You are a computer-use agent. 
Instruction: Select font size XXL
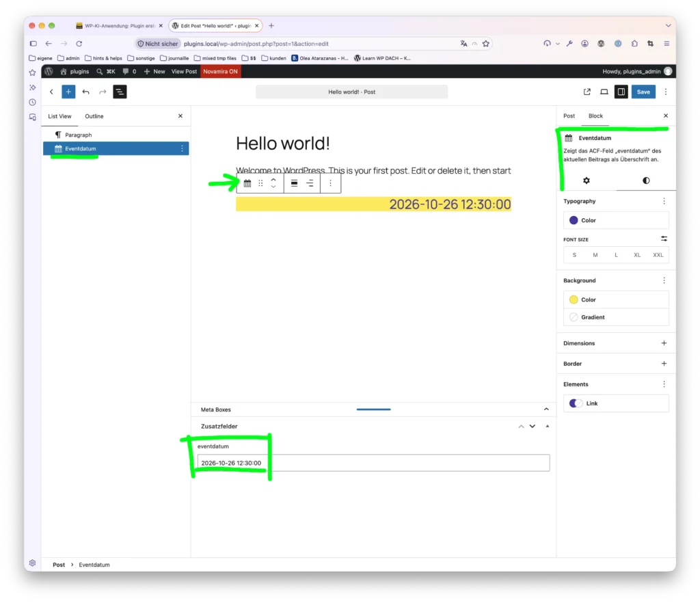[x=658, y=255]
